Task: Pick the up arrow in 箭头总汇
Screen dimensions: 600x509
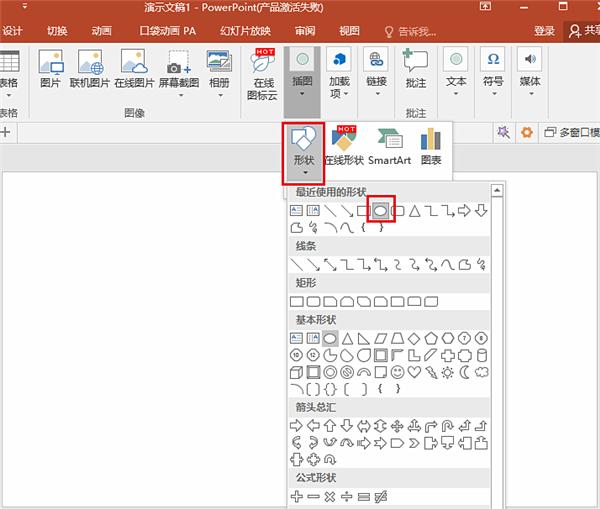Action: coord(330,426)
